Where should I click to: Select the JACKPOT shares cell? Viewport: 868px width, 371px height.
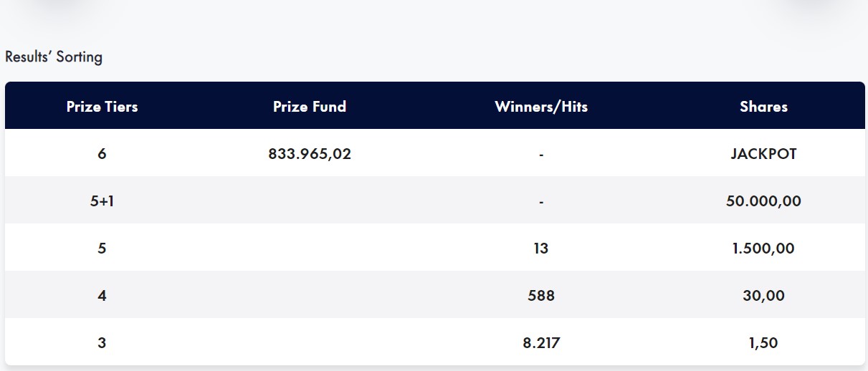point(763,154)
